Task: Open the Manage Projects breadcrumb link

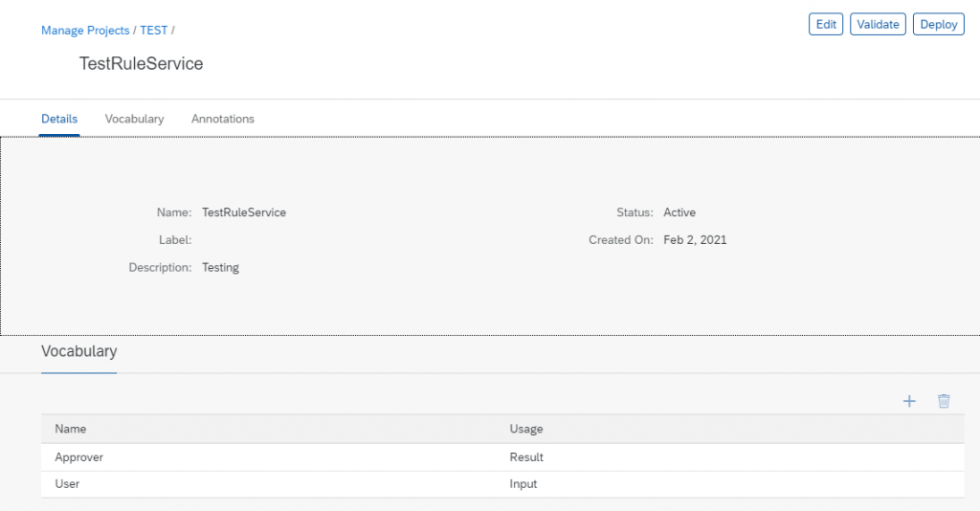Action: pyautogui.click(x=85, y=31)
